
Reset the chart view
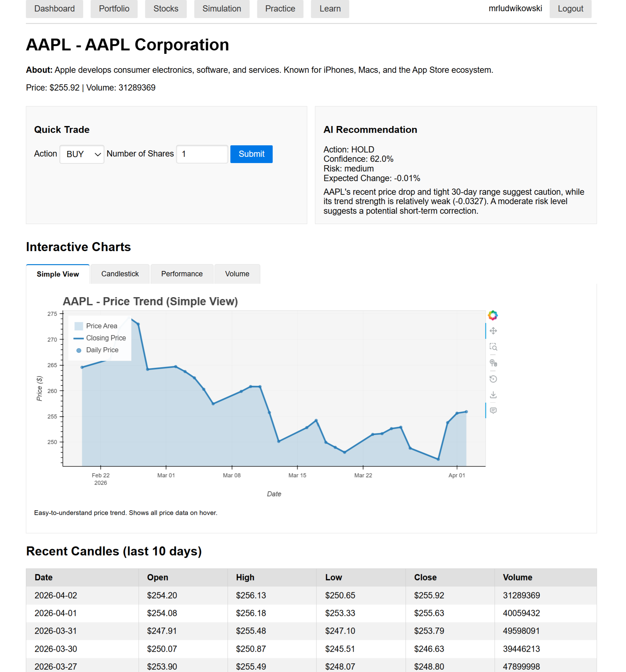pyautogui.click(x=493, y=379)
